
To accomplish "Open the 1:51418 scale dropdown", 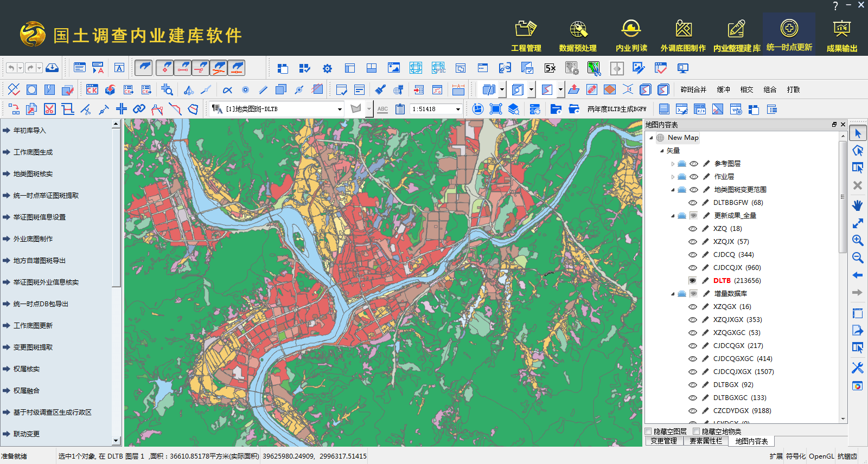I will point(458,109).
